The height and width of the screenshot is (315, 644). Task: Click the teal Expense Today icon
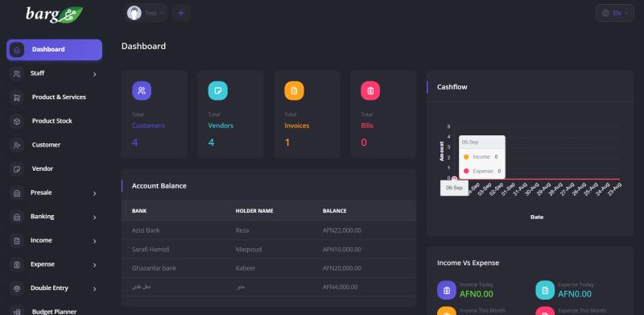click(545, 290)
